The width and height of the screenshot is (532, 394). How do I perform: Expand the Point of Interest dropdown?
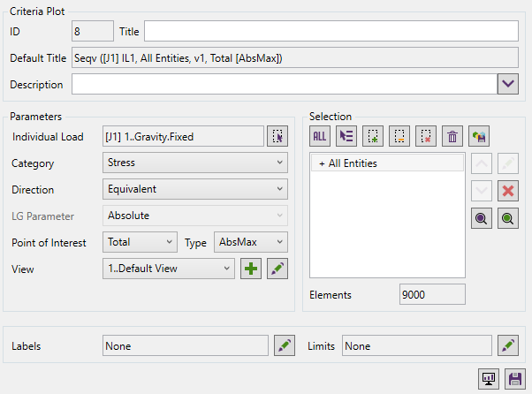coord(140,242)
